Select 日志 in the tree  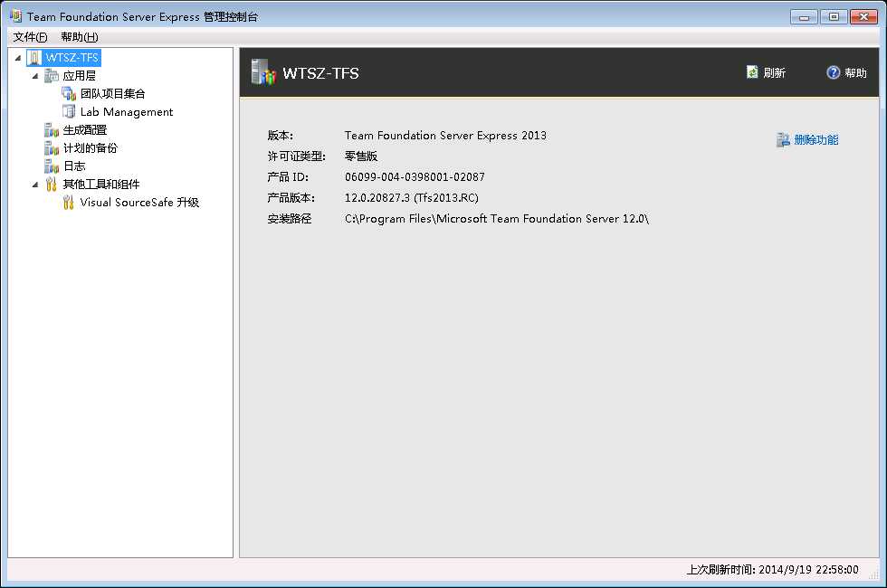[74, 166]
